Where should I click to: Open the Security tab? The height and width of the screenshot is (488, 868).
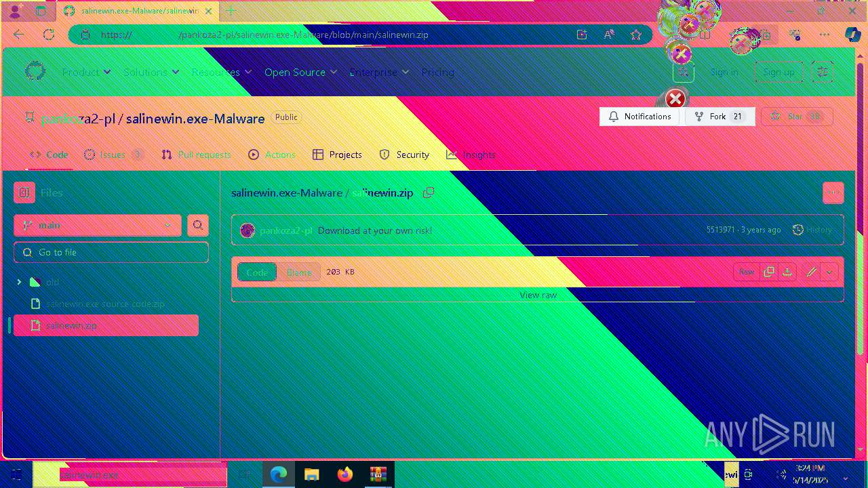[404, 155]
